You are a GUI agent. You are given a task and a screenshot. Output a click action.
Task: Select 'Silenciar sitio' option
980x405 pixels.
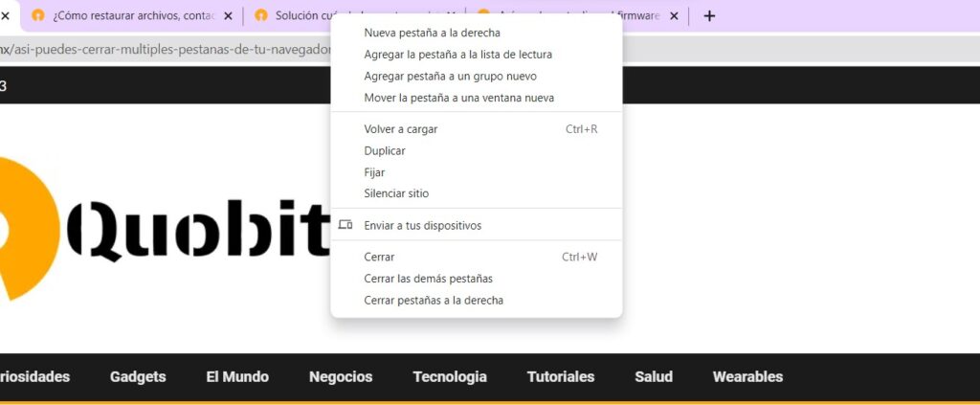(477, 193)
